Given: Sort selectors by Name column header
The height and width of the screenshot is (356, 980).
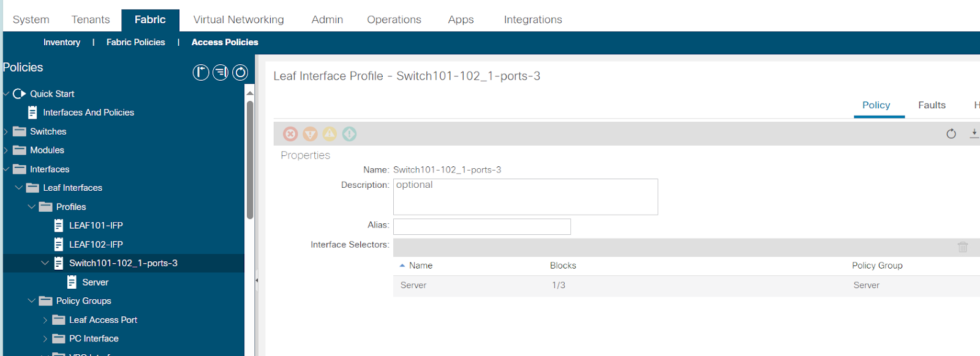Looking at the screenshot, I should [421, 265].
